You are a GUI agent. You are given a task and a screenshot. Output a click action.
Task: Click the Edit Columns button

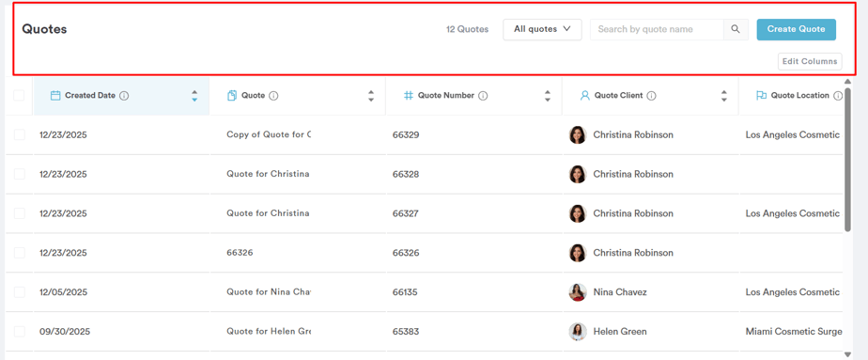coord(810,61)
